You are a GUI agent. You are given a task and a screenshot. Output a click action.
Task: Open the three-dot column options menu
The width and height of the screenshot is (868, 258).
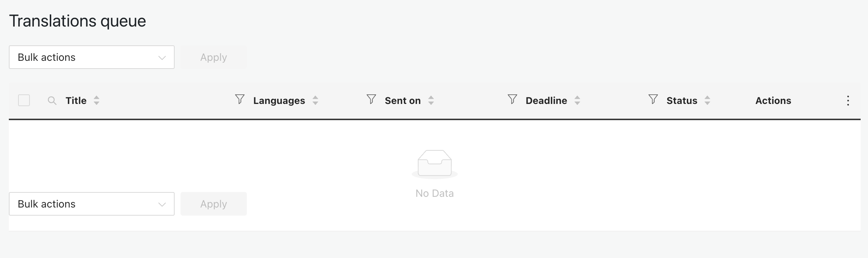[848, 101]
